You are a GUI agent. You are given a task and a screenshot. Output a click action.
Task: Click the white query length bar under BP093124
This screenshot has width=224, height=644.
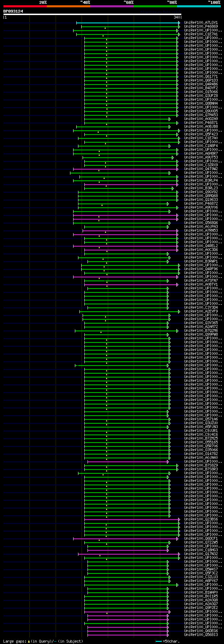pyautogui.click(x=92, y=14)
